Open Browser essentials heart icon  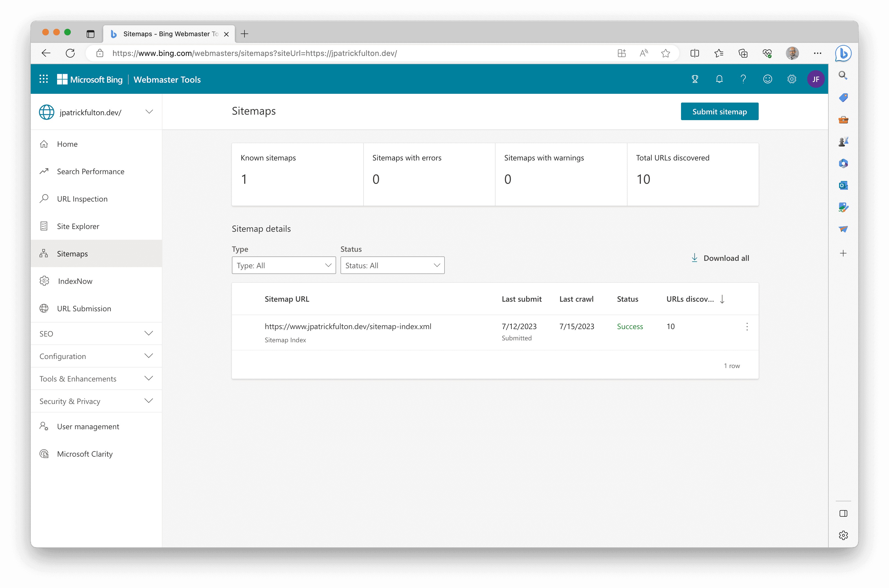pos(767,53)
